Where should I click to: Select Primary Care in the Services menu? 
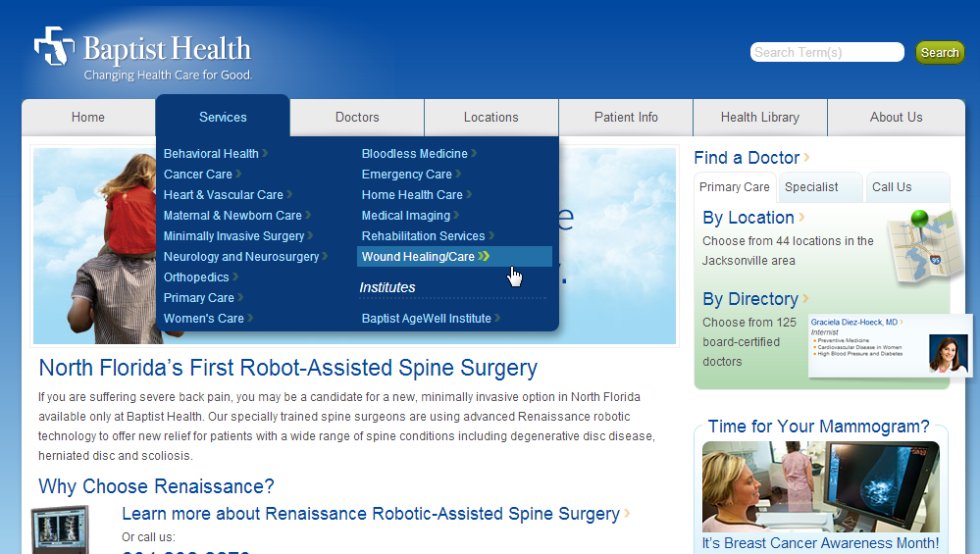click(x=199, y=298)
